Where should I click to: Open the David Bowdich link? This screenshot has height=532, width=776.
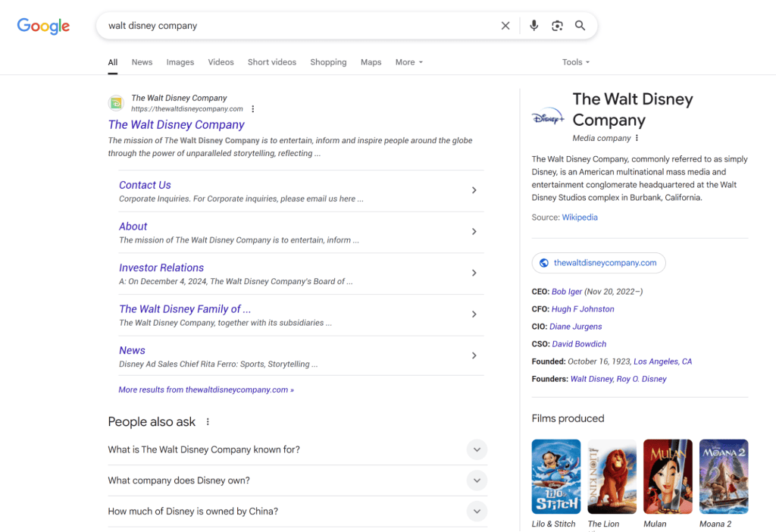coord(579,344)
